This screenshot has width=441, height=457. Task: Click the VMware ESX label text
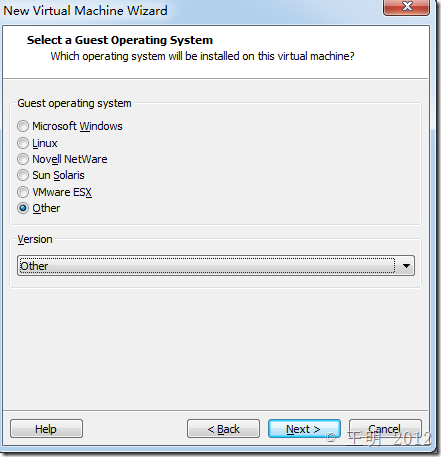pos(62,192)
